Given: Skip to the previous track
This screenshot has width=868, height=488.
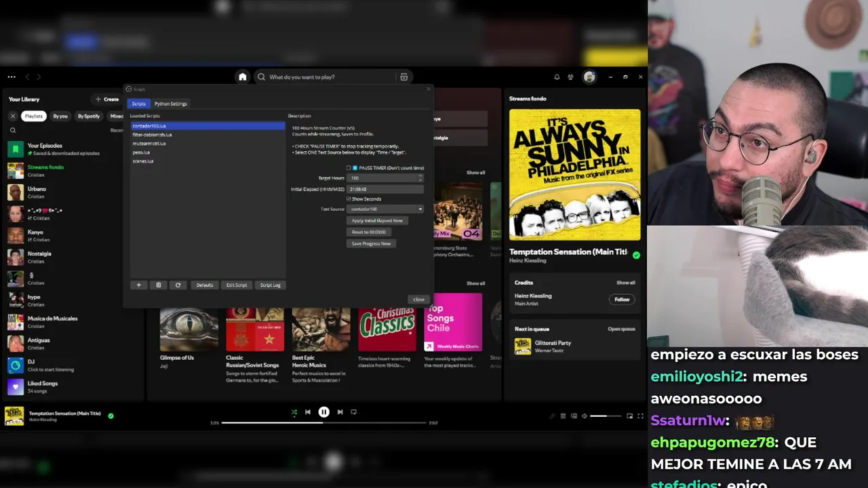Looking at the screenshot, I should [x=308, y=411].
